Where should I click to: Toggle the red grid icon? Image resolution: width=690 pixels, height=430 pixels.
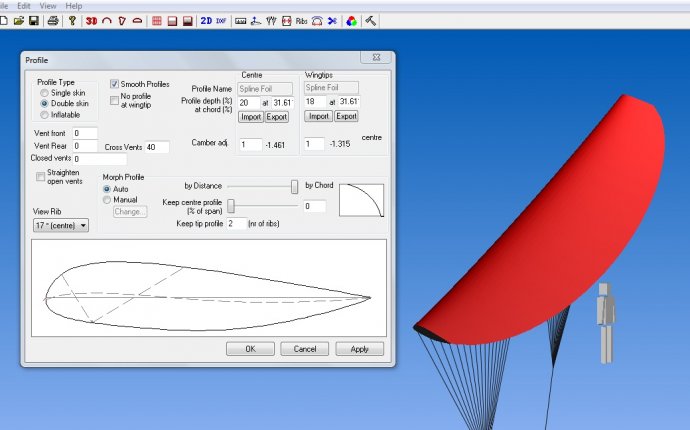coord(157,21)
